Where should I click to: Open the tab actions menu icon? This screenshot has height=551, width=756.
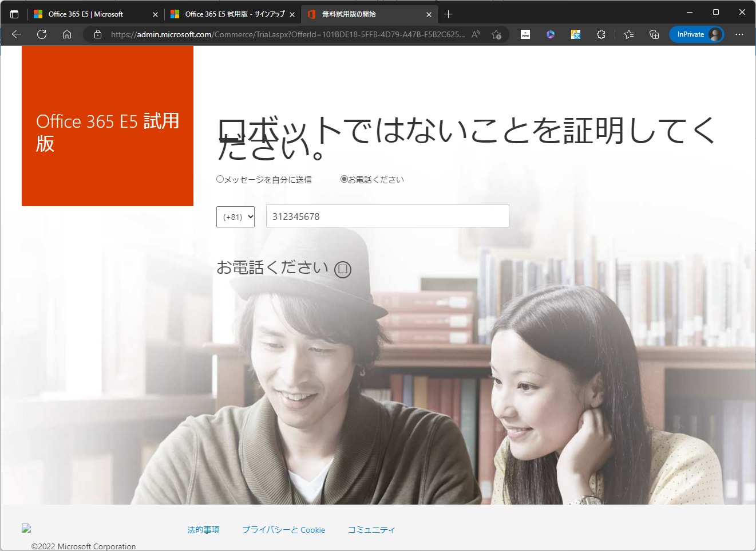[14, 14]
